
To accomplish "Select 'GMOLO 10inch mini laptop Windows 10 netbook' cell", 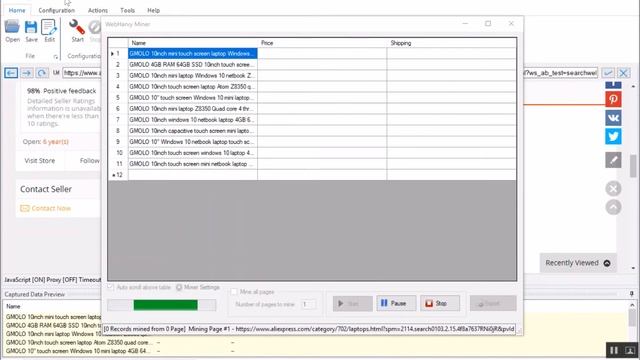I will [193, 76].
